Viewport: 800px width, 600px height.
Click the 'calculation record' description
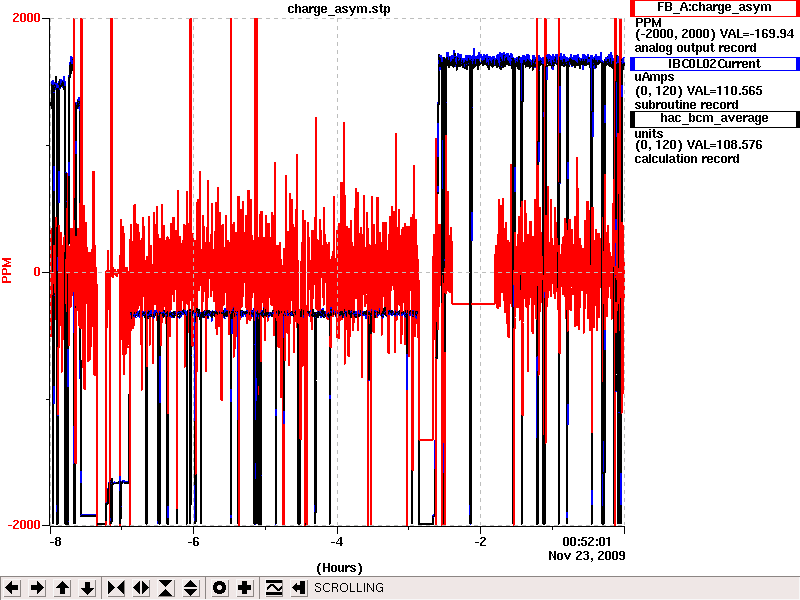pyautogui.click(x=687, y=159)
